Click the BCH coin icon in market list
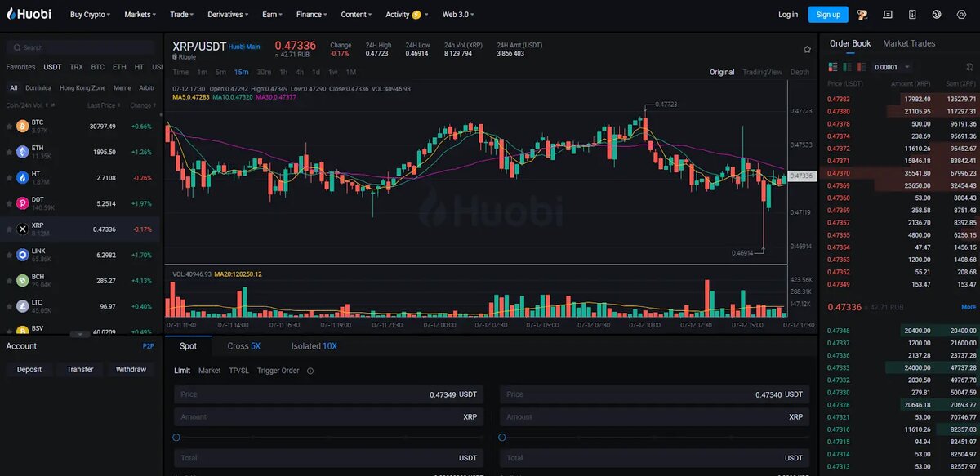This screenshot has height=476, width=980. 21,280
